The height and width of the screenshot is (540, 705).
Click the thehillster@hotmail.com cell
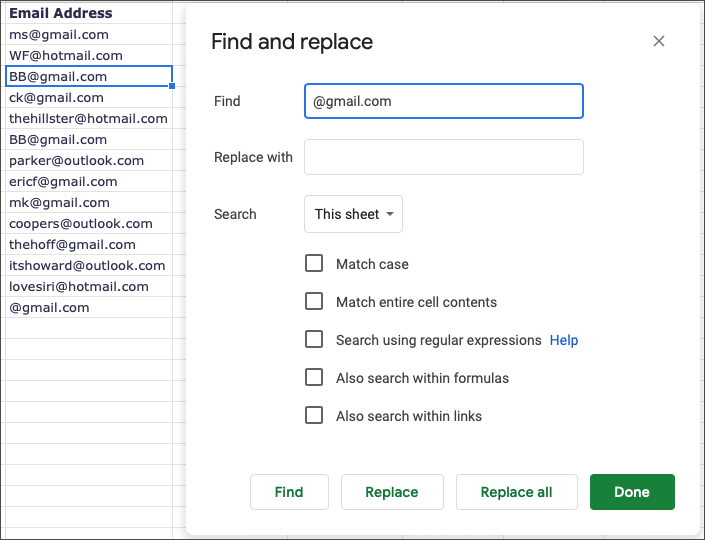(88, 118)
